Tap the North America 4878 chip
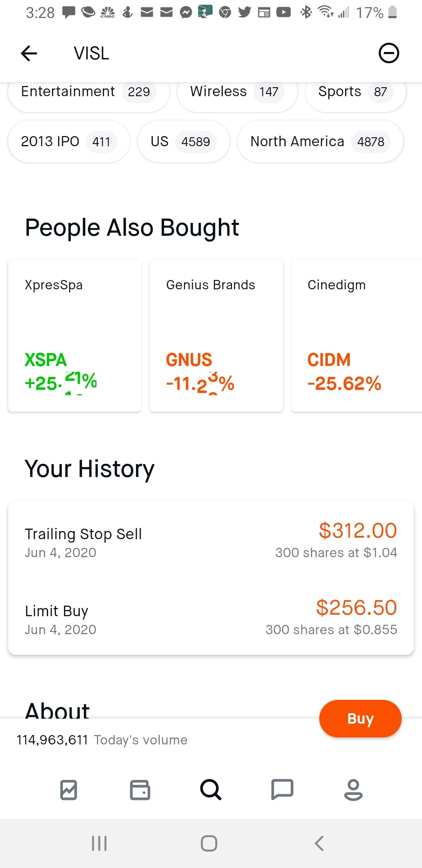The width and height of the screenshot is (422, 868). (x=320, y=142)
